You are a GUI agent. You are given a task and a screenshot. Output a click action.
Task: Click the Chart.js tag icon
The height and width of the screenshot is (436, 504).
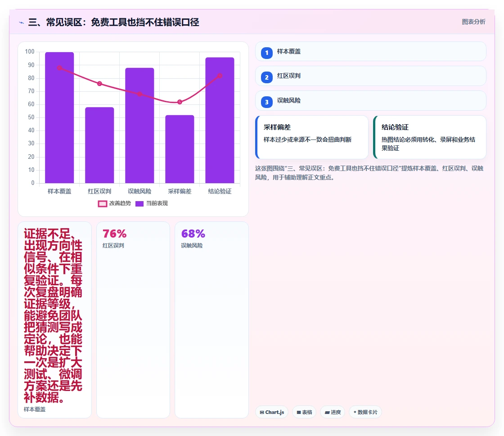(262, 412)
